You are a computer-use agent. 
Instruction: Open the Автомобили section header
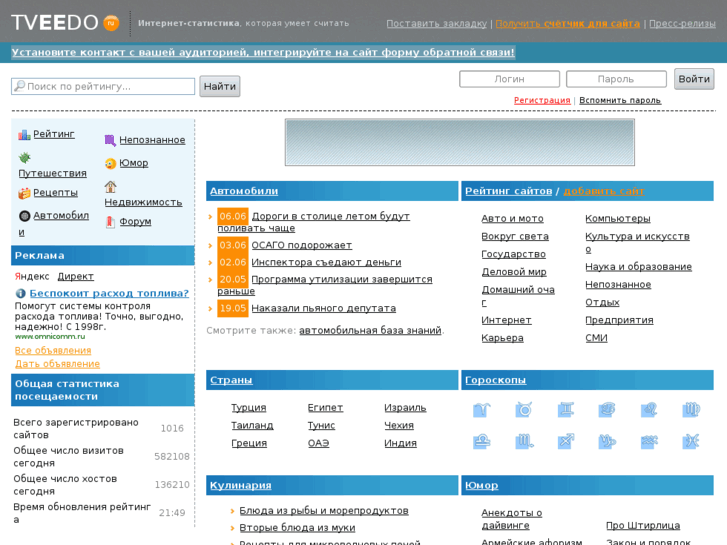(x=244, y=191)
